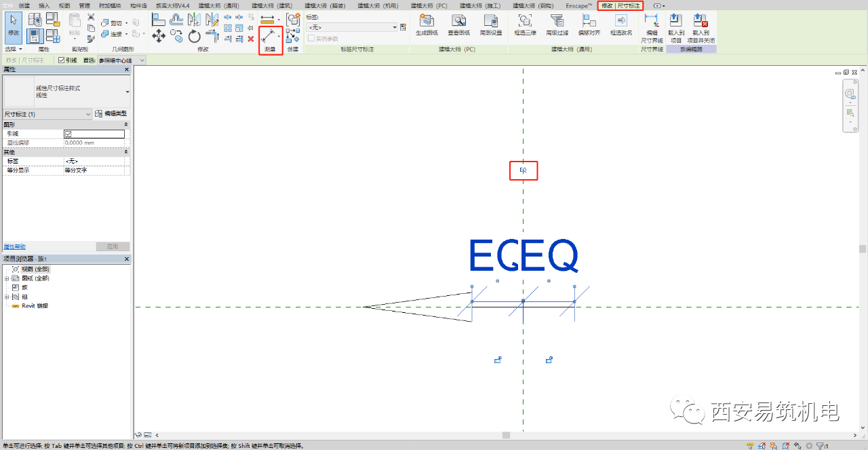Select the Move tool icon
The width and height of the screenshot is (868, 450).
pos(159,36)
